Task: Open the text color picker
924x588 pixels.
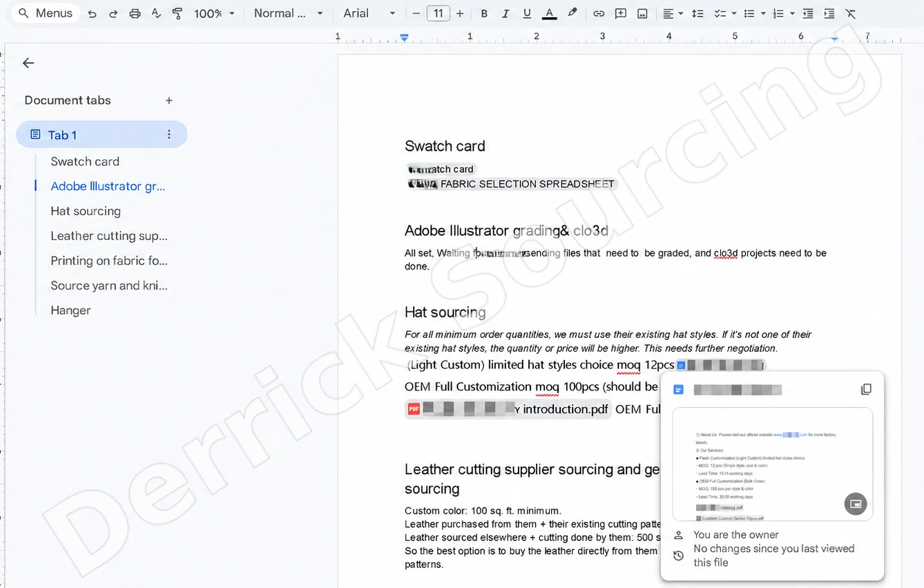Action: [x=550, y=14]
